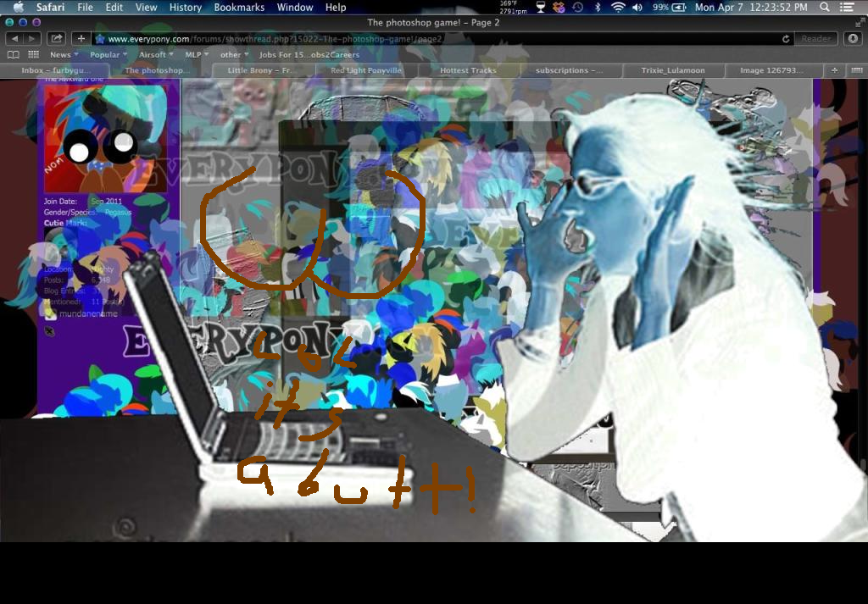Open the Bookmarks menu
The height and width of the screenshot is (604, 868).
tap(240, 7)
